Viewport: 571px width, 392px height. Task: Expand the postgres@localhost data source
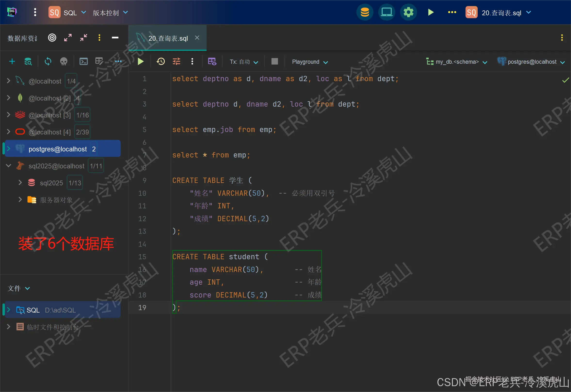click(8, 149)
